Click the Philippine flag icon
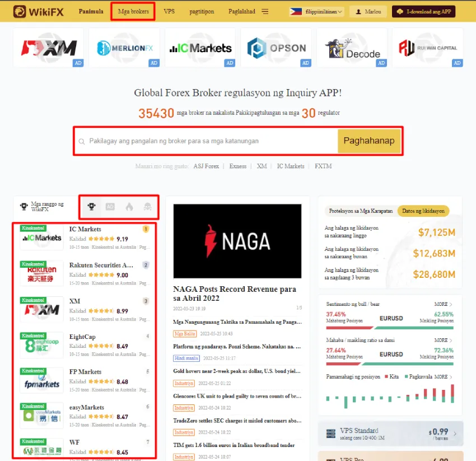The width and height of the screenshot is (476, 461). click(x=296, y=12)
